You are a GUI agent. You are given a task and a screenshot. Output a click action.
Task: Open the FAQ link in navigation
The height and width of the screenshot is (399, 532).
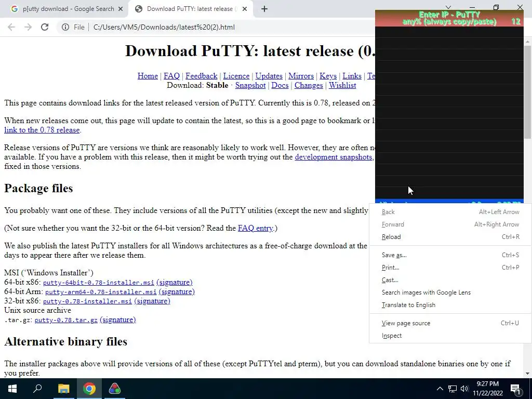171,76
